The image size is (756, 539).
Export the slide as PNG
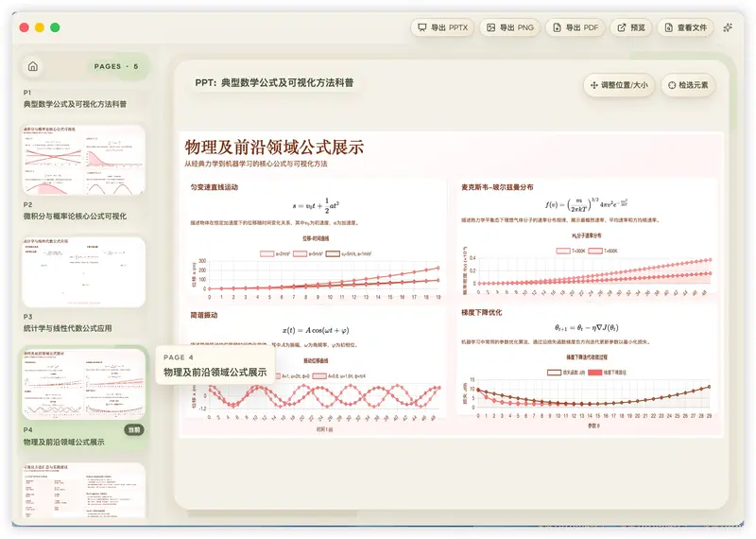(x=510, y=27)
